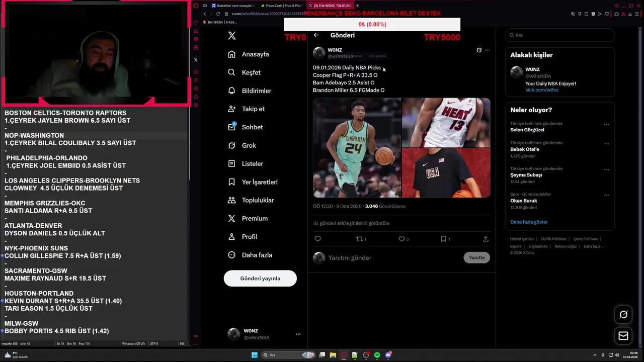Open Grok from sidebar
Screen dimensions: 644x362
[x=242, y=145]
